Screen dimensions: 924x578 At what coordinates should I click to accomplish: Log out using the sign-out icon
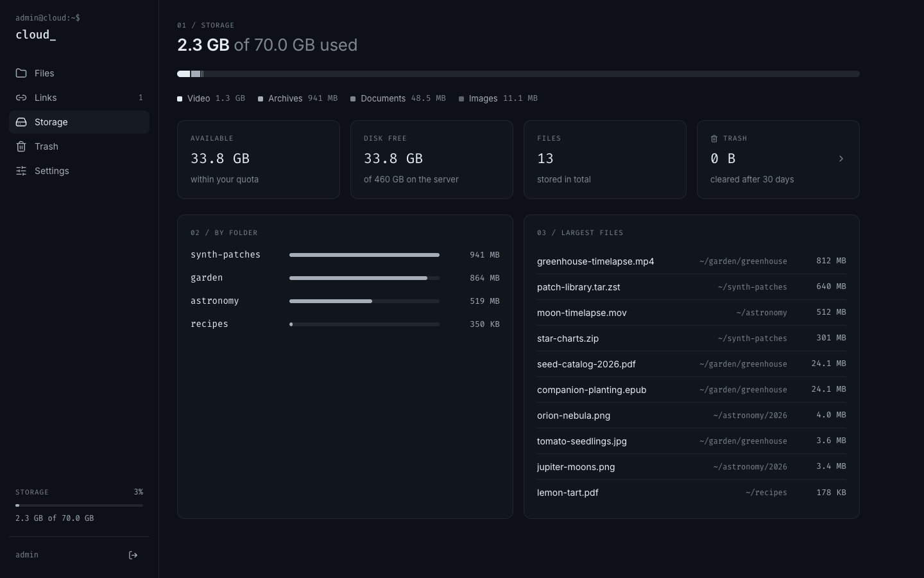click(133, 556)
